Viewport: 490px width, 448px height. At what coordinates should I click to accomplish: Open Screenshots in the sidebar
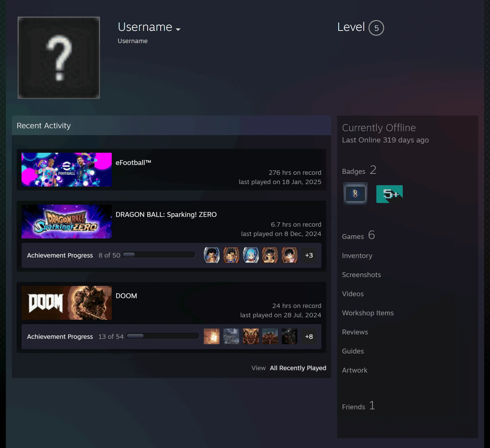(x=361, y=275)
